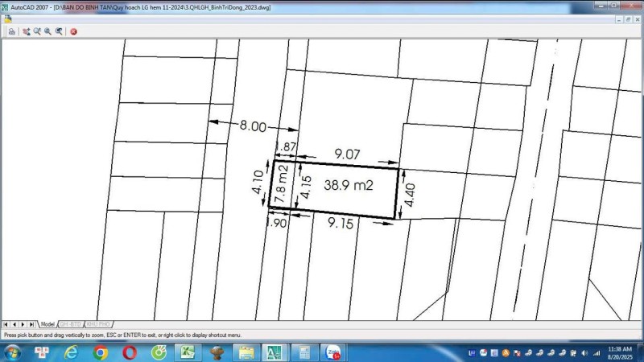This screenshot has width=644, height=362.
Task: Click the 38.9 m2 area label in drawing
Action: pyautogui.click(x=349, y=185)
